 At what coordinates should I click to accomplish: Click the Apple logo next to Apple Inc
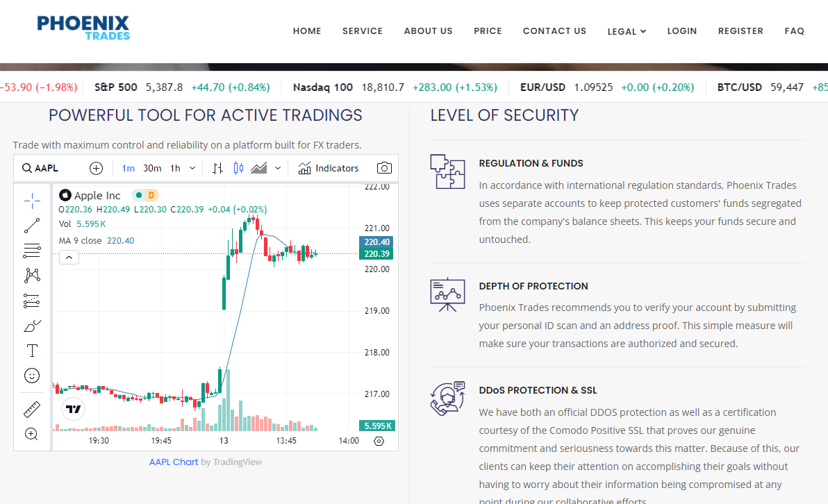click(x=65, y=195)
